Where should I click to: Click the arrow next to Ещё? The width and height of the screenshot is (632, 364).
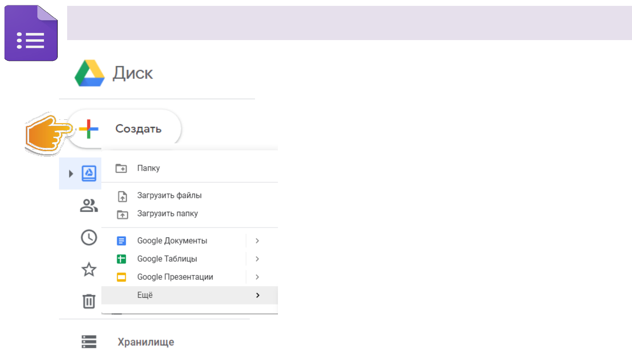point(258,295)
